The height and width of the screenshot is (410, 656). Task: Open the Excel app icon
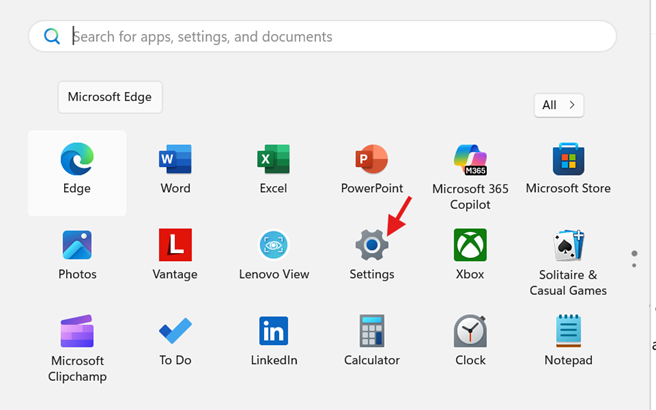click(273, 160)
